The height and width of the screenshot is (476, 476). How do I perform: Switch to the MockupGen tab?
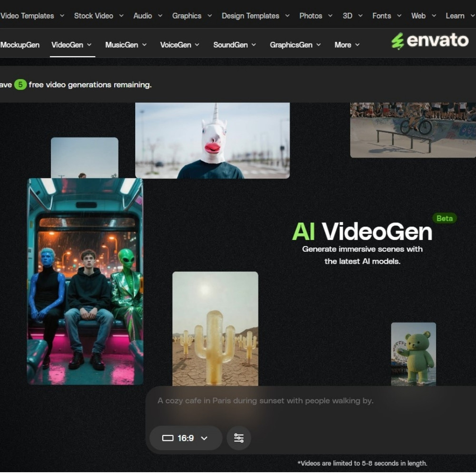tap(20, 45)
